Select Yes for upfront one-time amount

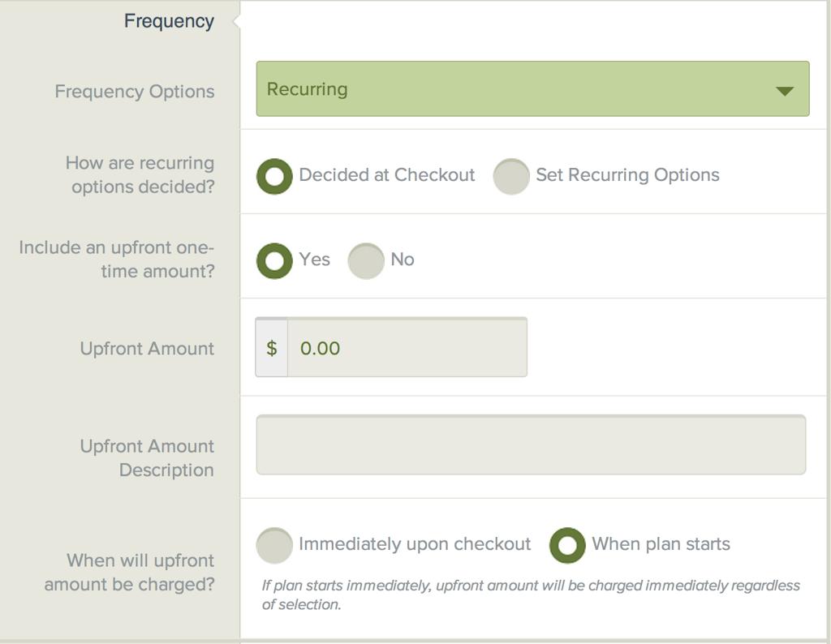tap(276, 260)
